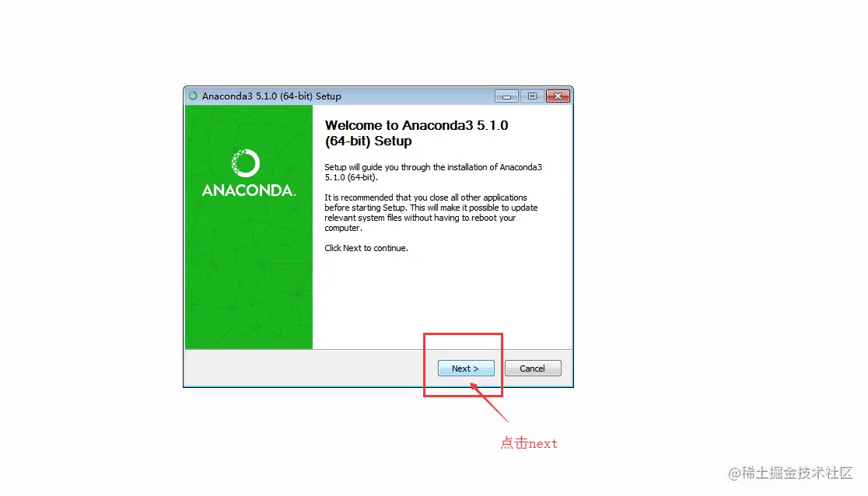Click the red arrow pointing at Next

coord(489,403)
